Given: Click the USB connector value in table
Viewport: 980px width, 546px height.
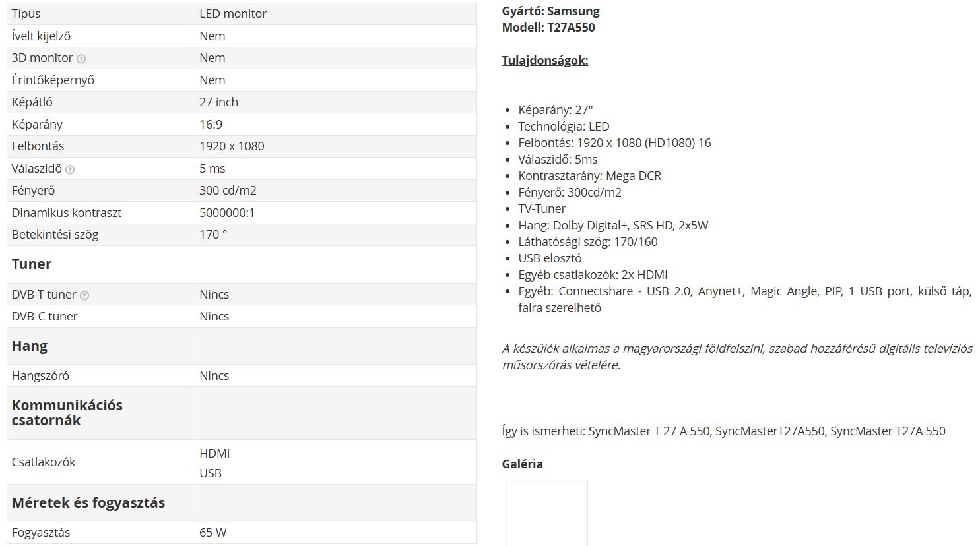Looking at the screenshot, I should (x=211, y=473).
